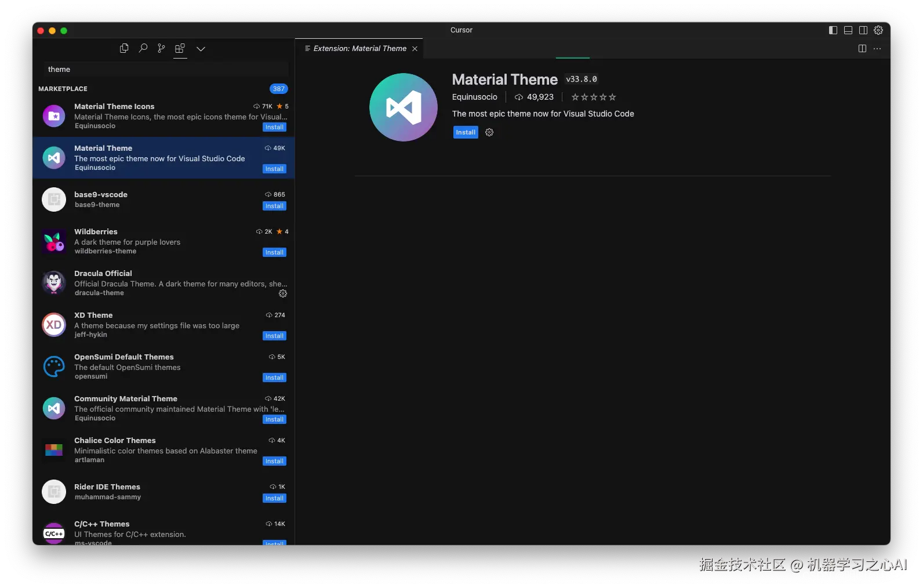Click the C/C++ Themes icon
The width and height of the screenshot is (923, 588).
coord(54,533)
